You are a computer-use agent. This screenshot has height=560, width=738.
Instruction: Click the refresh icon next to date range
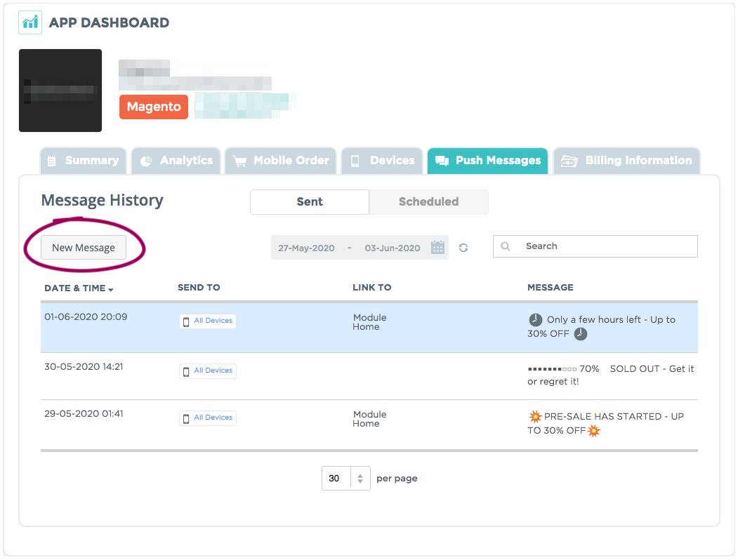point(463,247)
